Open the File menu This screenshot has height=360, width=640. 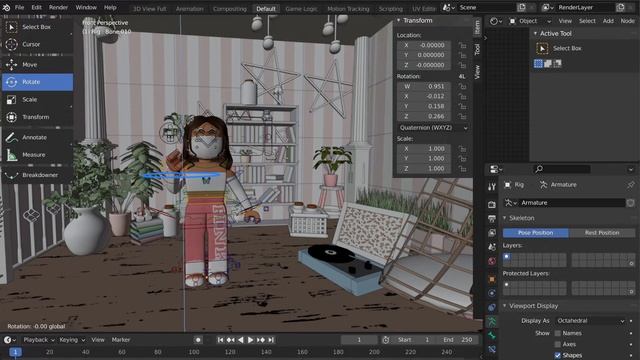19,7
